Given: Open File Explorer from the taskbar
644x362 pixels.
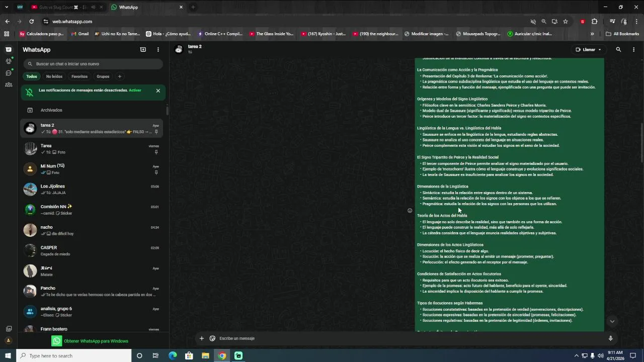Looking at the screenshot, I should click(x=205, y=355).
